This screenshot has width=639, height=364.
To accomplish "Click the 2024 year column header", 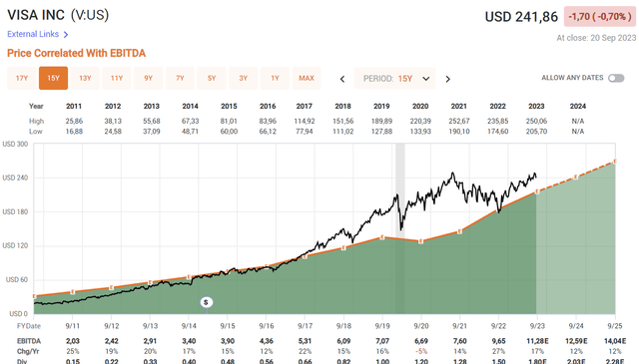I will (578, 107).
